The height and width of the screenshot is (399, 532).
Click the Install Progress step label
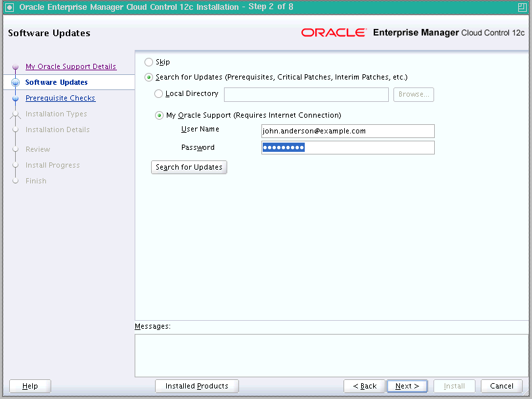pyautogui.click(x=53, y=166)
